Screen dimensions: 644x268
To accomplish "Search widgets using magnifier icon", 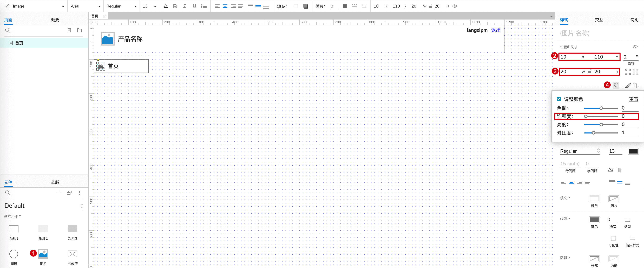I will click(8, 193).
